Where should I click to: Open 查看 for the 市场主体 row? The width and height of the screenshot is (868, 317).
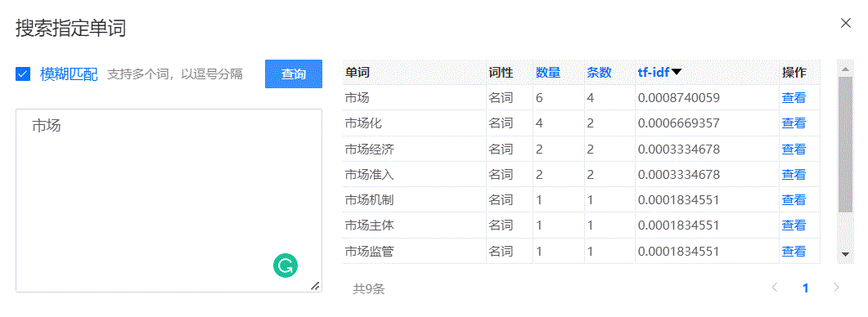pyautogui.click(x=794, y=225)
